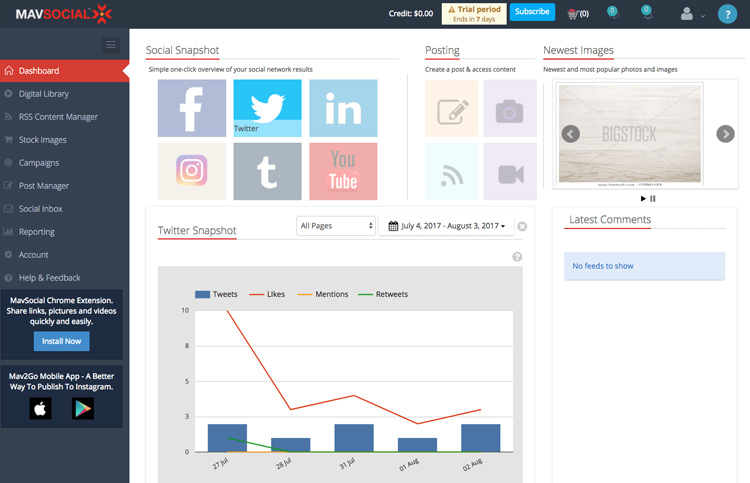Play the Newest Images slideshow
750x483 pixels.
pos(643,198)
